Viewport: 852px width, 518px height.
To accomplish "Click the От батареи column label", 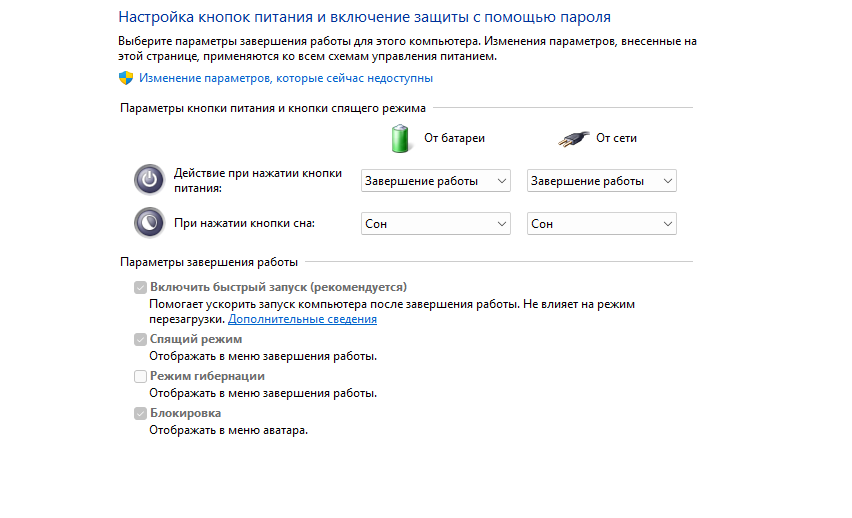I will [454, 138].
